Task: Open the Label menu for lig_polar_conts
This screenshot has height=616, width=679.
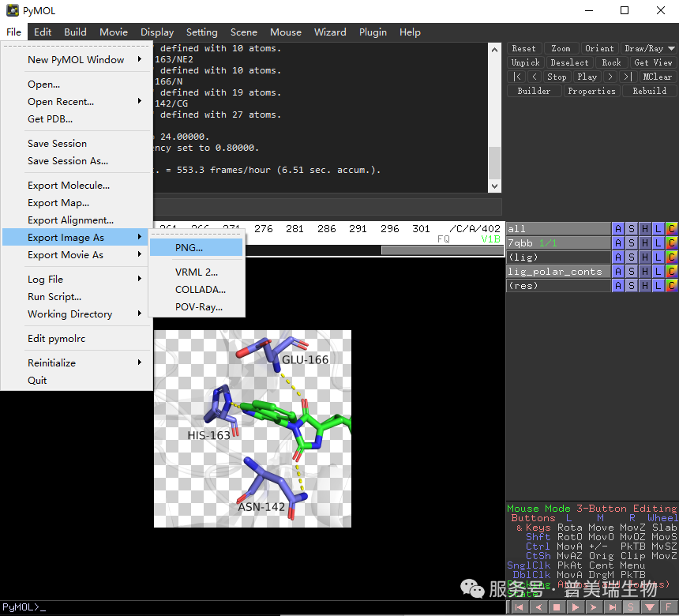Action: [x=658, y=272]
